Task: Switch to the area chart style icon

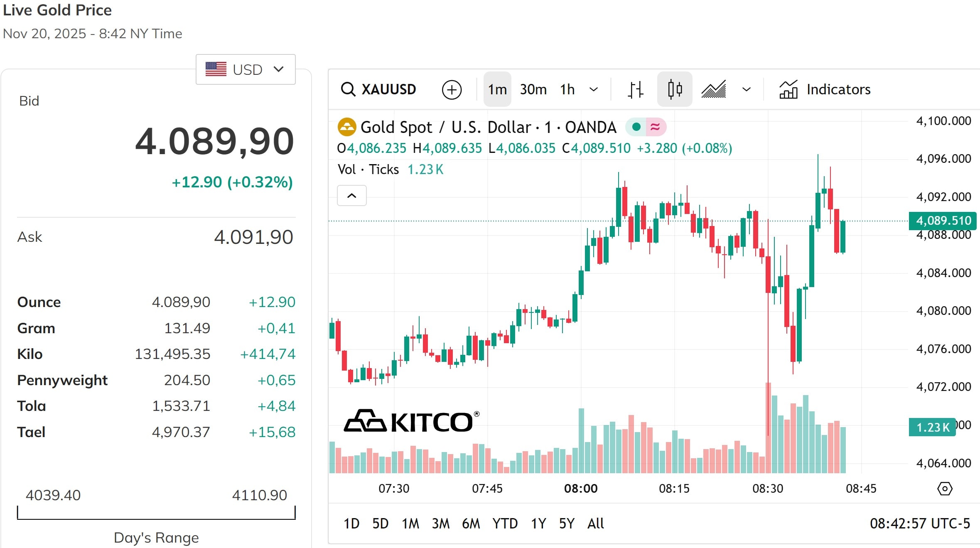Action: (713, 89)
